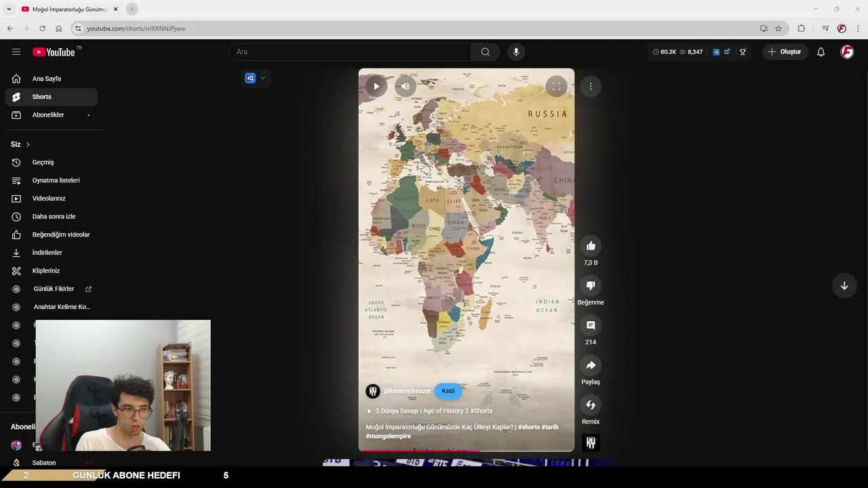Open Videolarınız in the sidebar
868x488 pixels.
coord(52,199)
